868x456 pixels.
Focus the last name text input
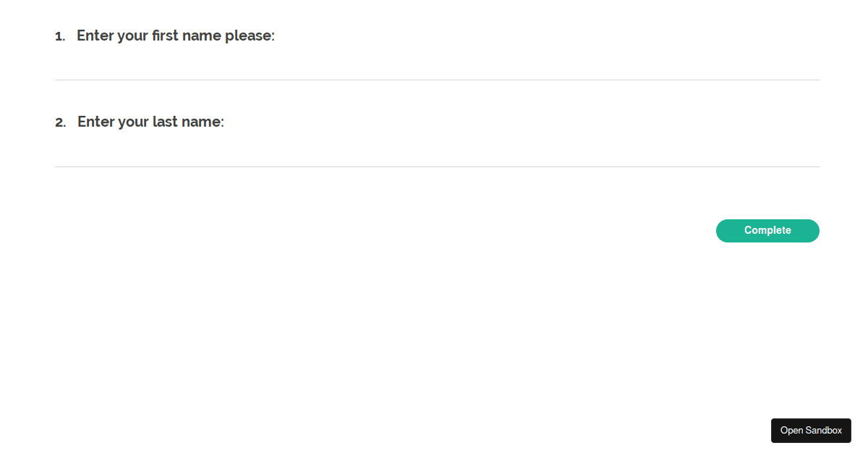(x=437, y=152)
